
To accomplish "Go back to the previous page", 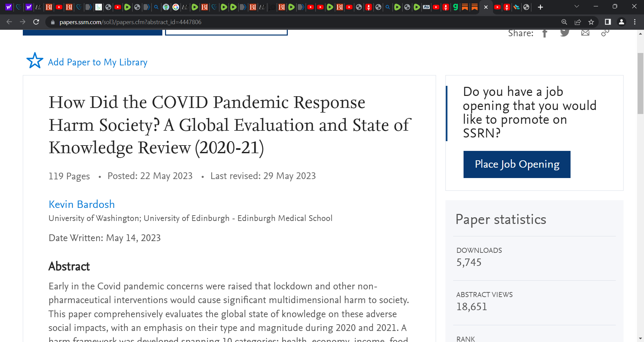I will 9,22.
